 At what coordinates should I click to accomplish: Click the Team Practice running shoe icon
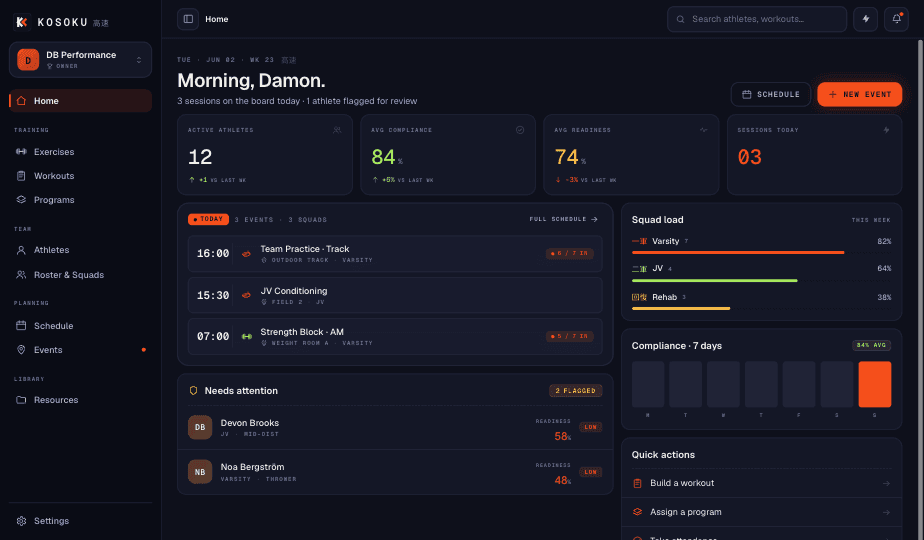click(x=246, y=254)
